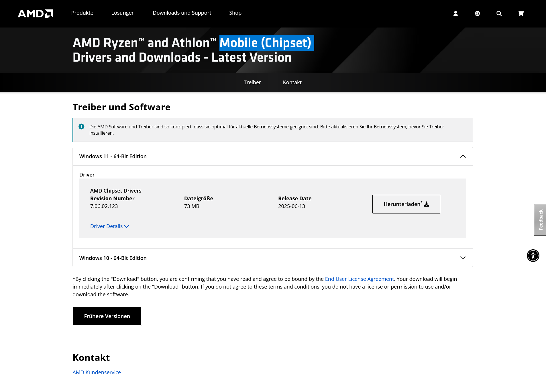The image size is (546, 392).
Task: Open the Shop menu
Action: 235,13
